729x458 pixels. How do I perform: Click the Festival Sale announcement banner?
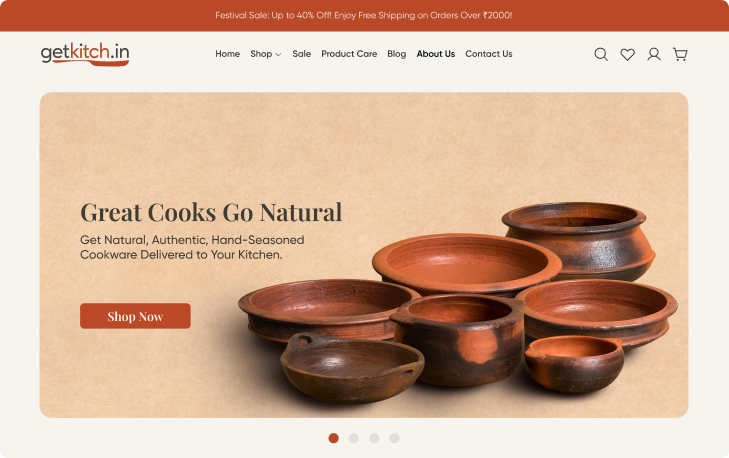pos(364,15)
